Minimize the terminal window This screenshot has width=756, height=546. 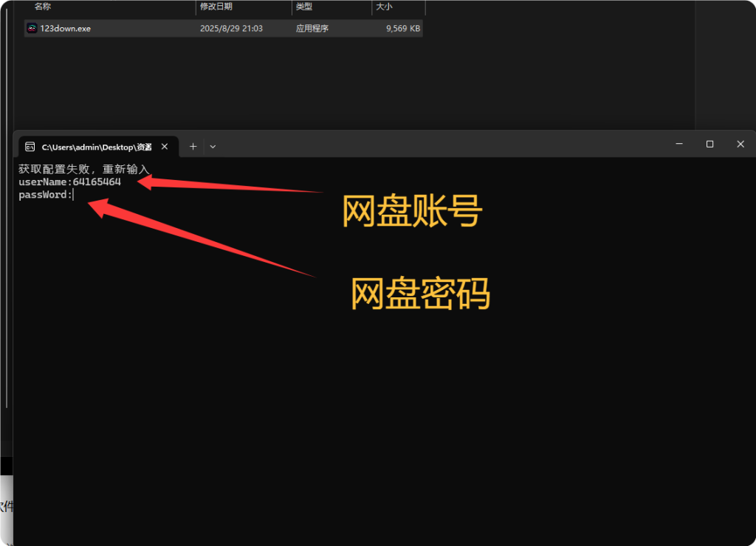point(679,144)
